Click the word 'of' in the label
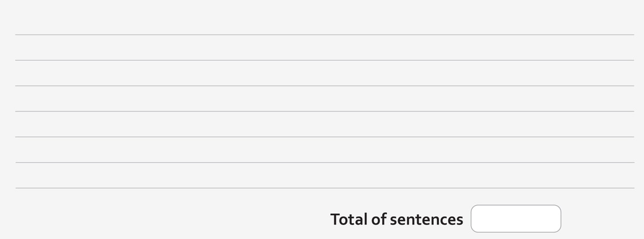This screenshot has height=239, width=644. pos(379,219)
